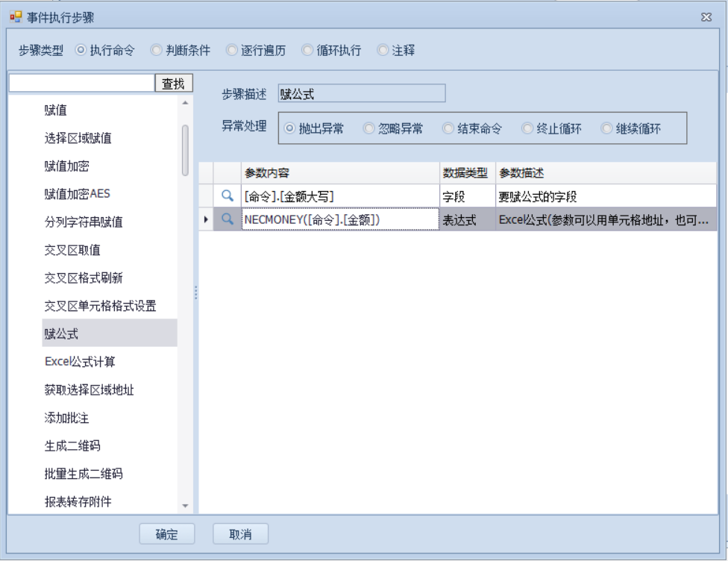Cancel dialog using 取消 button
Viewport: 728px width, 561px height.
[240, 534]
